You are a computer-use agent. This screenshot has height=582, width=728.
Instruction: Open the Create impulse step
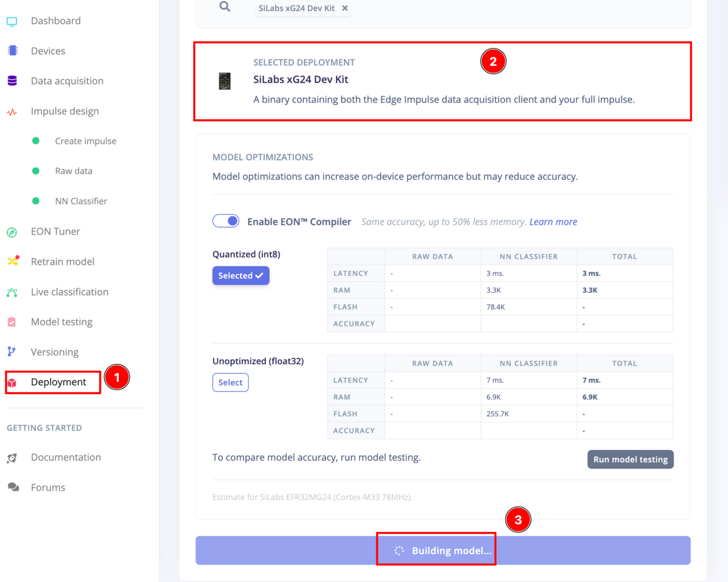(86, 141)
